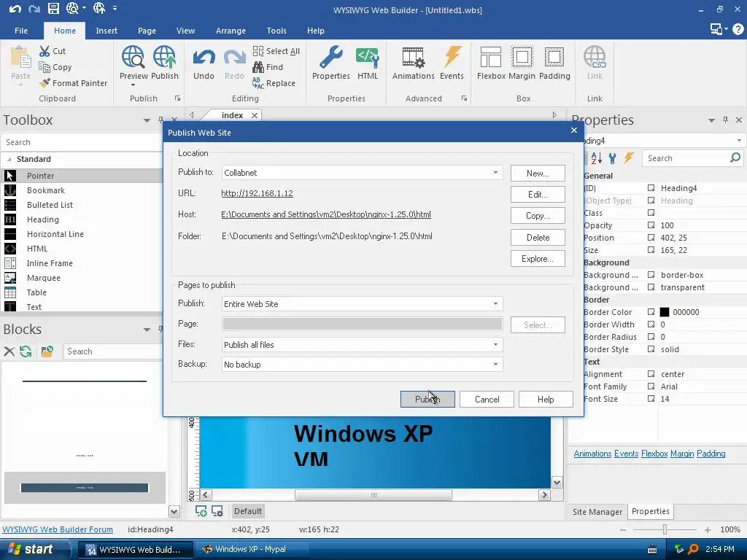Toggle the checkbox beside Size property
The height and width of the screenshot is (560, 747).
tap(651, 250)
